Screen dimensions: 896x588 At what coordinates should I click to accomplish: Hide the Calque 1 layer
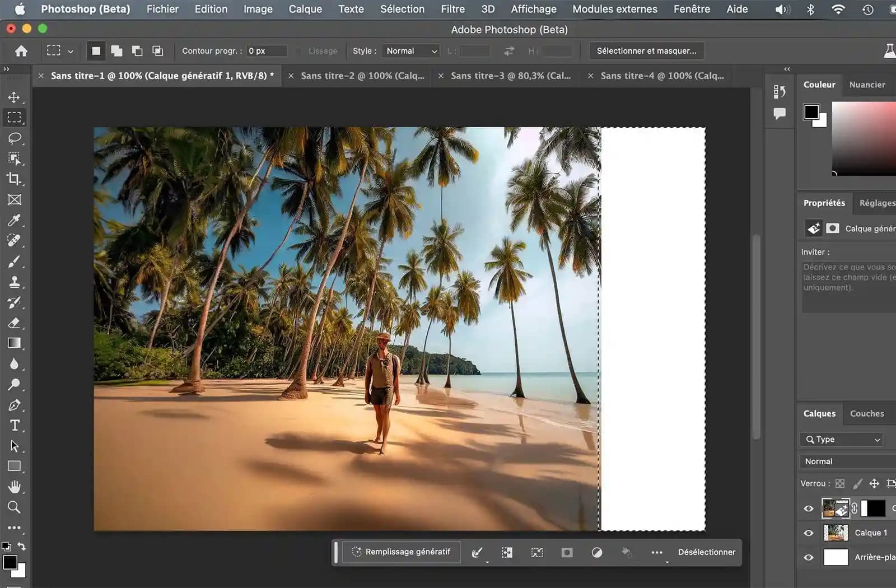[809, 533]
